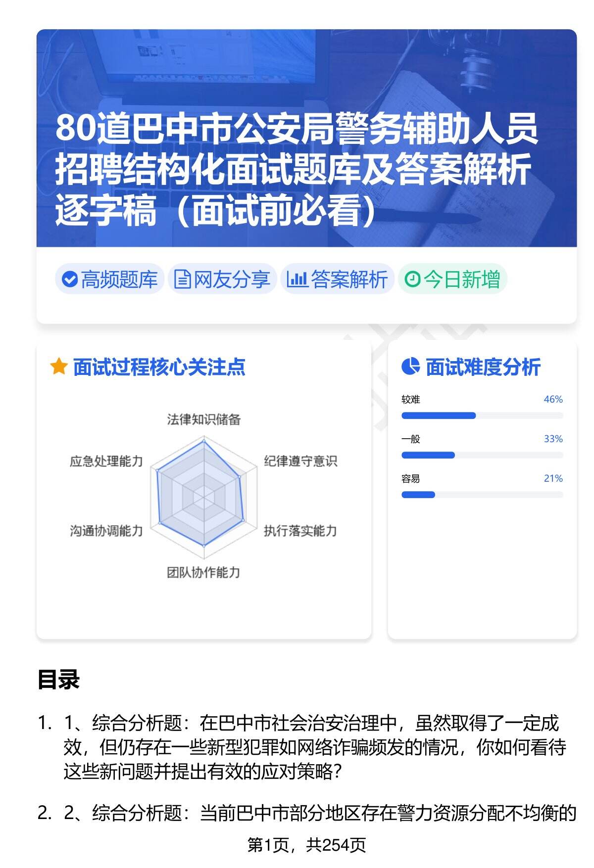This screenshot has width=594, height=868.
Task: Click the bar chart icon beside 答案解析
Action: tap(297, 279)
